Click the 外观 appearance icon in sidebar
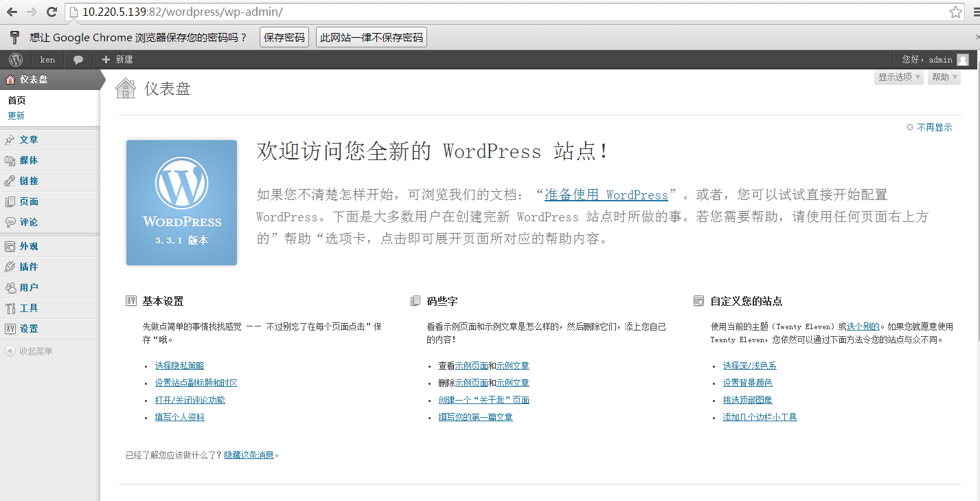The width and height of the screenshot is (980, 501). click(10, 246)
